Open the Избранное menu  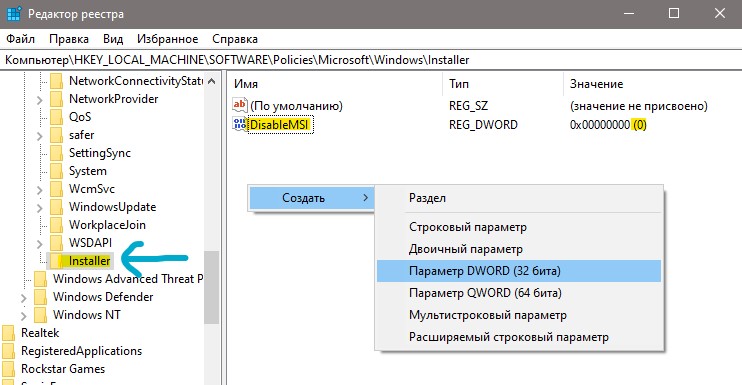[168, 39]
